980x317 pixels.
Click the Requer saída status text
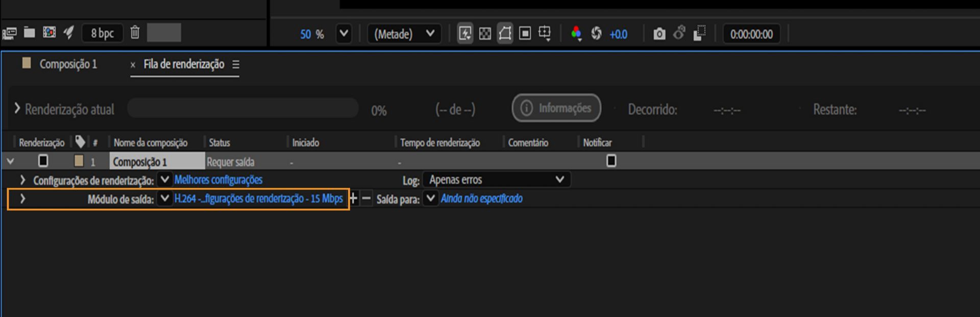click(x=230, y=162)
